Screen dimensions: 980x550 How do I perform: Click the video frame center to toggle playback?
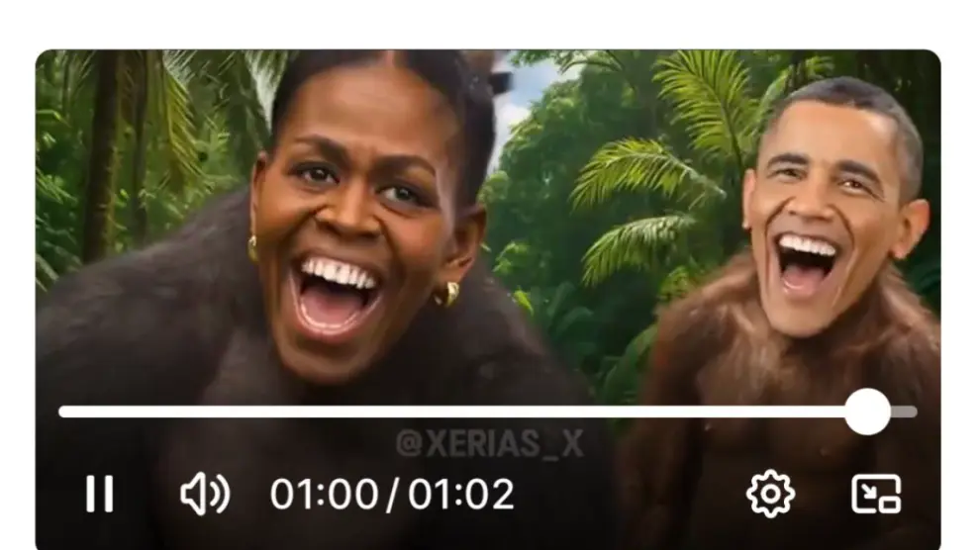[487, 249]
